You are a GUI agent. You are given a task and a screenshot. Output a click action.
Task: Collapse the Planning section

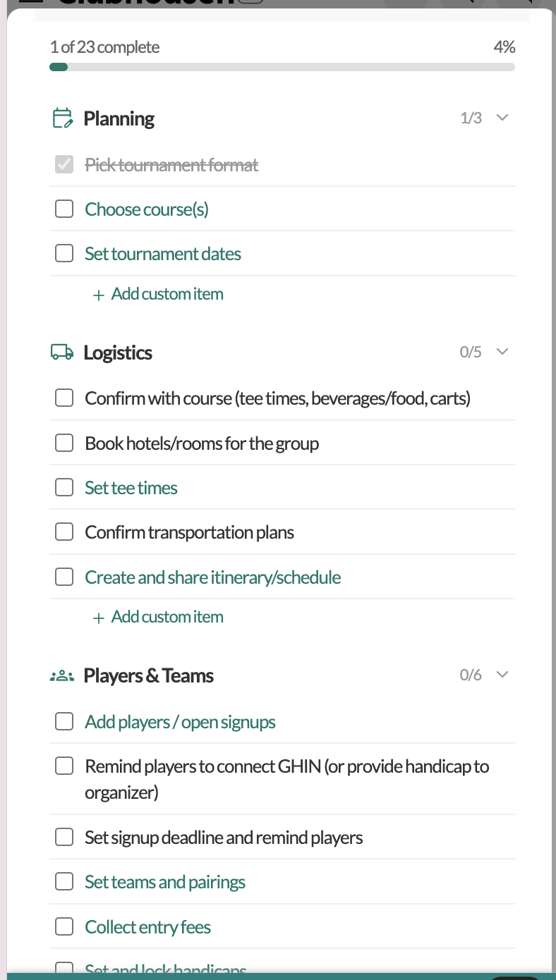pyautogui.click(x=502, y=117)
